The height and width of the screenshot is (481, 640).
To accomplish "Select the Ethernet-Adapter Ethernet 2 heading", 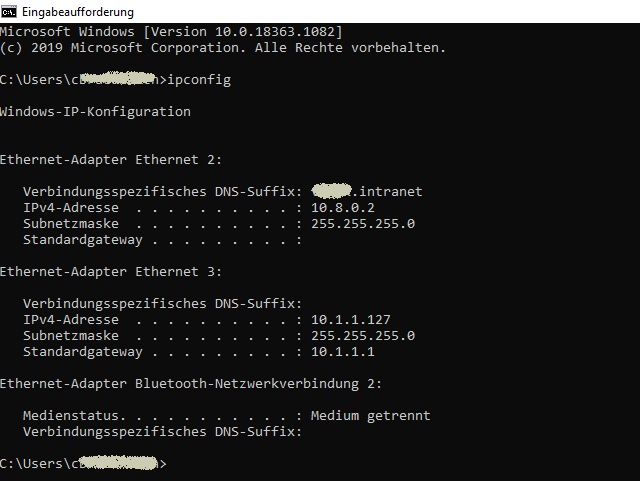I will click(111, 160).
